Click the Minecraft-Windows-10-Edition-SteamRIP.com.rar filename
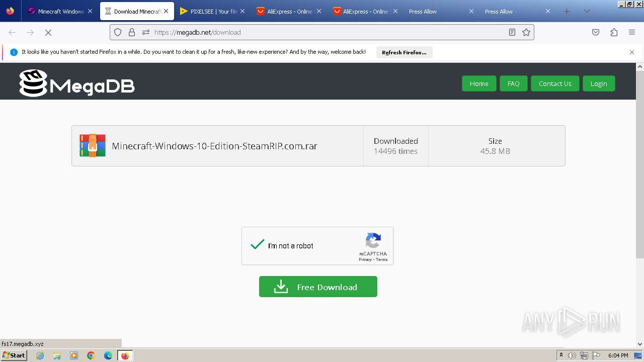The width and height of the screenshot is (644, 362). pos(214,146)
